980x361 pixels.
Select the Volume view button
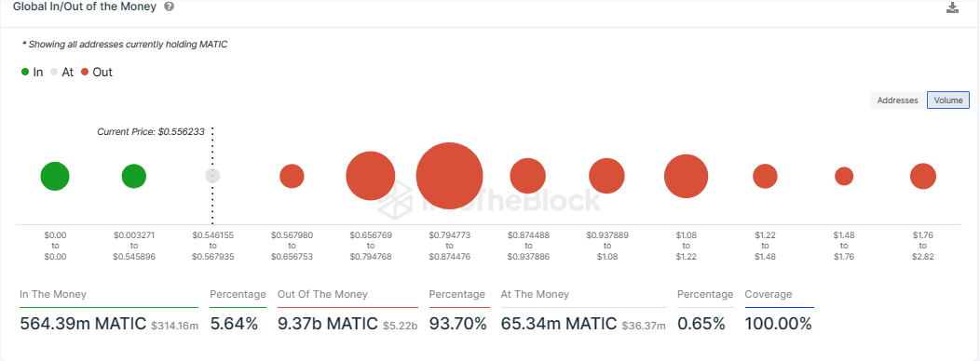click(948, 100)
